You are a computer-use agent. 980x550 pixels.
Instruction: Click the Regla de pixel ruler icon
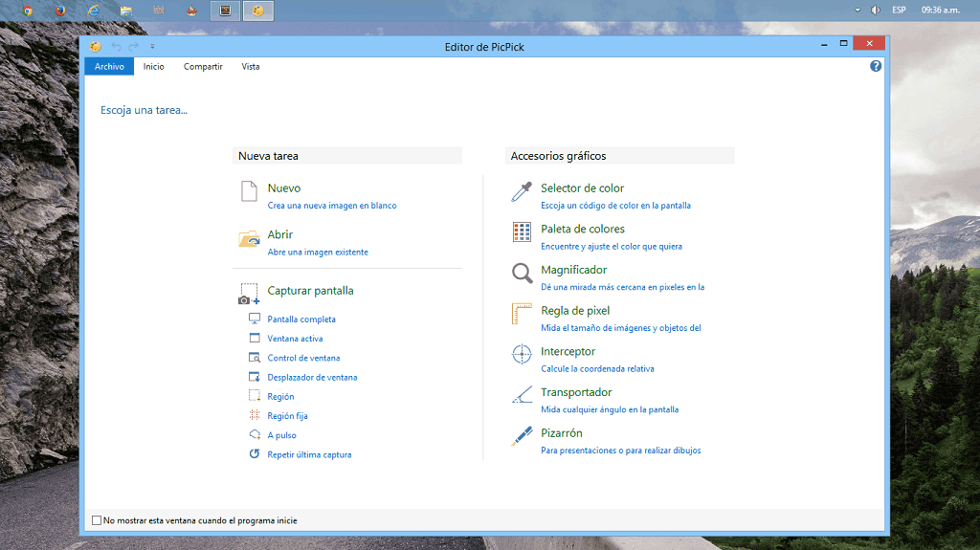click(522, 314)
